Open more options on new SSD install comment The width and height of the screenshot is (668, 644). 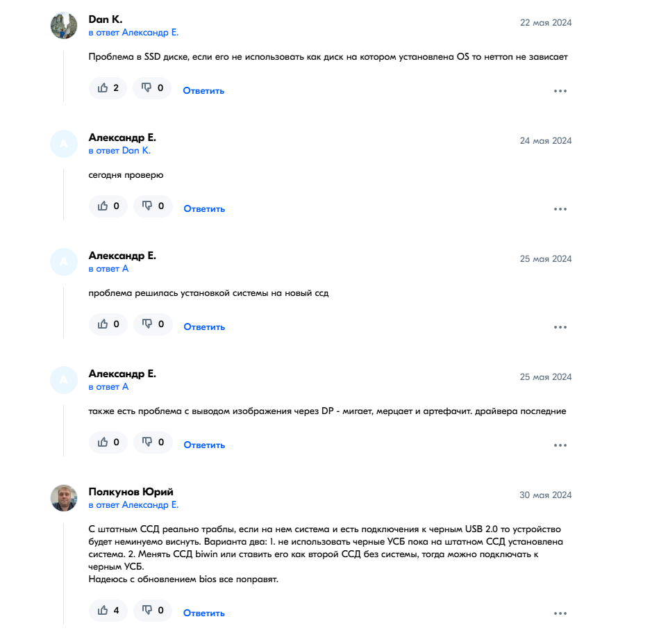point(560,327)
